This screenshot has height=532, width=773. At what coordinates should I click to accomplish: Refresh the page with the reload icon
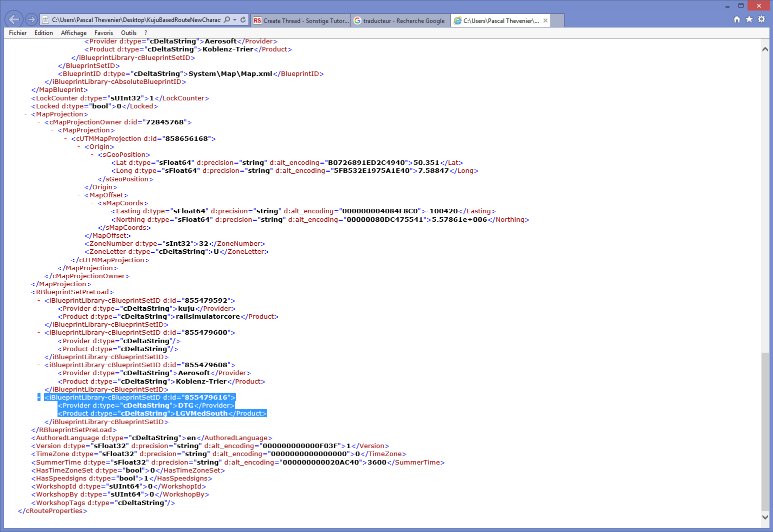(x=243, y=20)
